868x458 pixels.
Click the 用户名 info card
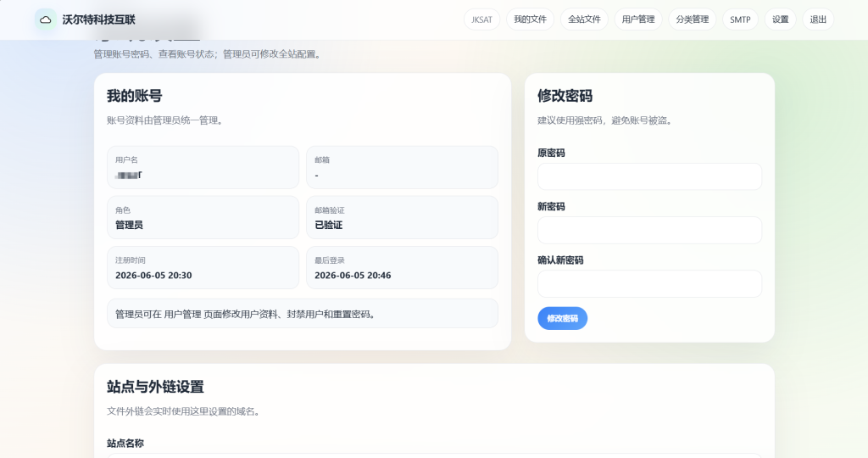(203, 167)
